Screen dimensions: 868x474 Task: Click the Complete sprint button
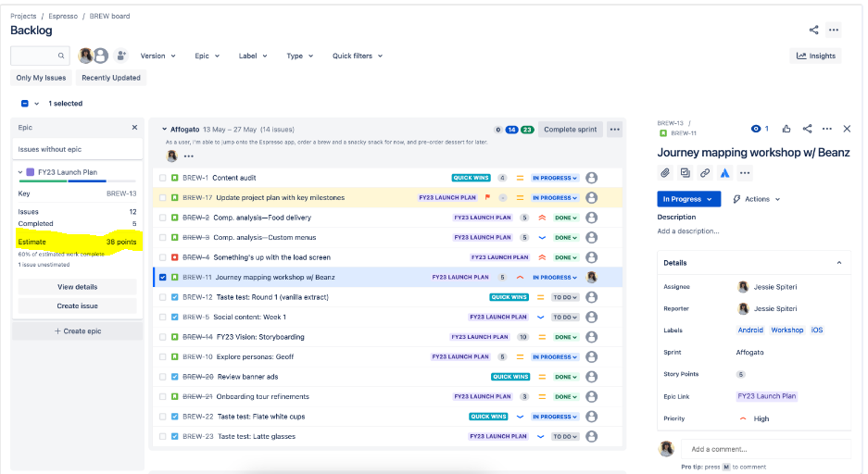click(570, 130)
